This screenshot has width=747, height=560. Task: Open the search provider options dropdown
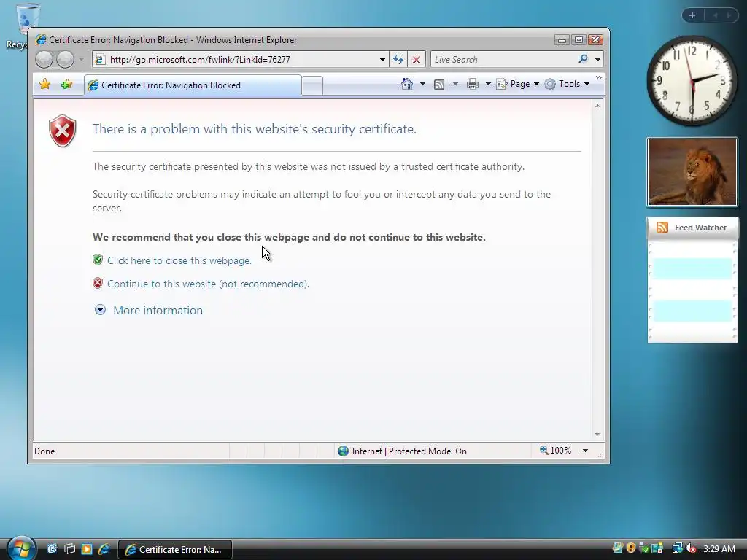(597, 60)
